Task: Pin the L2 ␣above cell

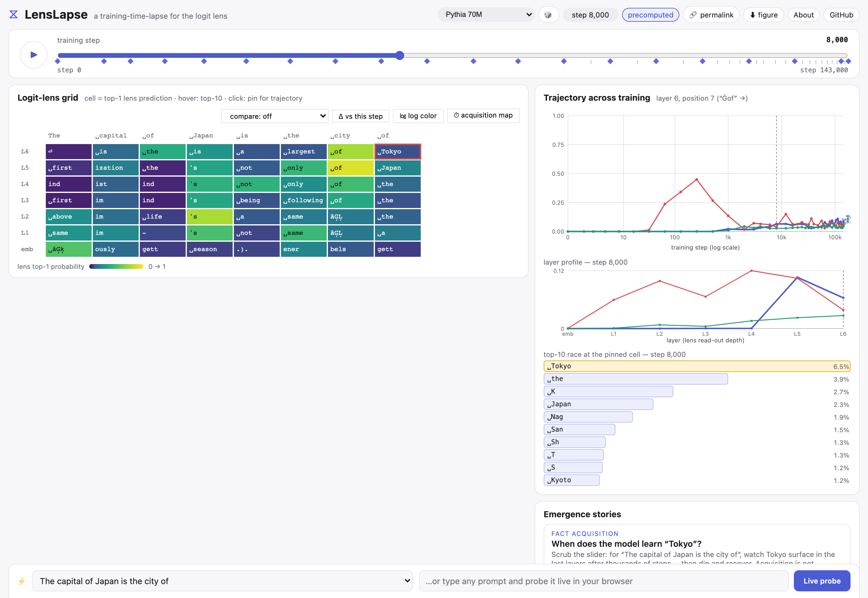Action: 68,217
